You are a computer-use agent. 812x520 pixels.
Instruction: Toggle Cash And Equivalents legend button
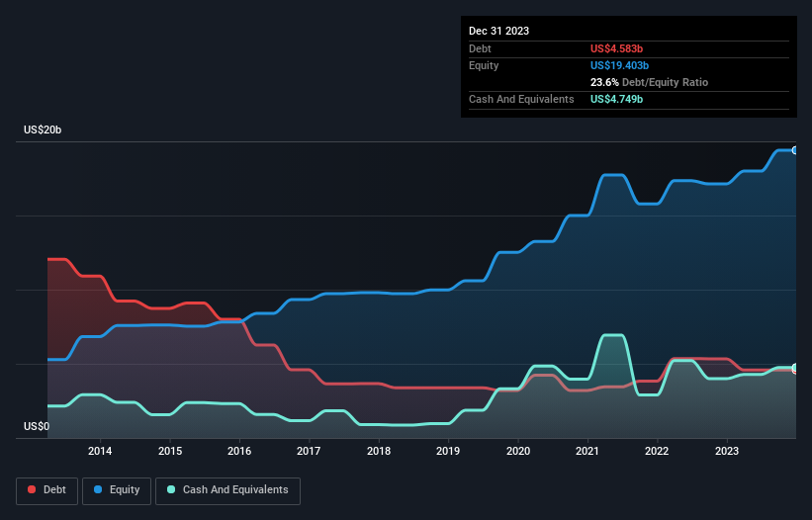227,490
